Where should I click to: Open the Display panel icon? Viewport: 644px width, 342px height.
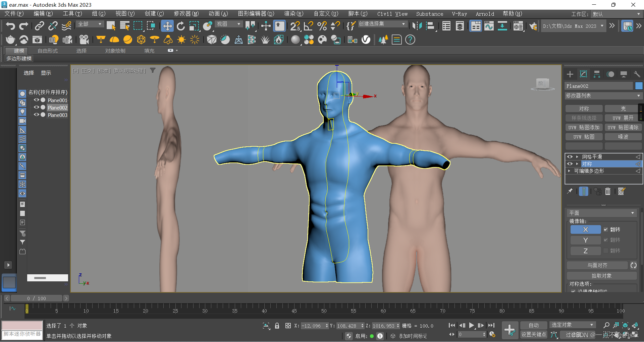point(624,74)
